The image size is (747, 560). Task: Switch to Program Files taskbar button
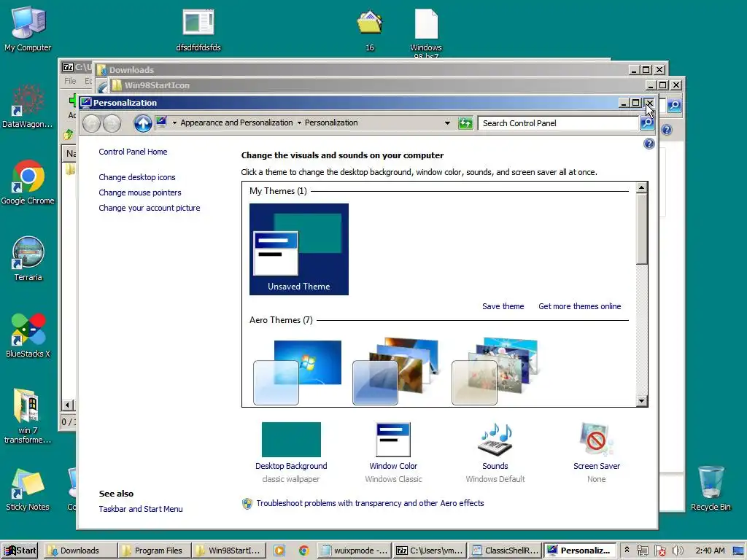tap(153, 551)
